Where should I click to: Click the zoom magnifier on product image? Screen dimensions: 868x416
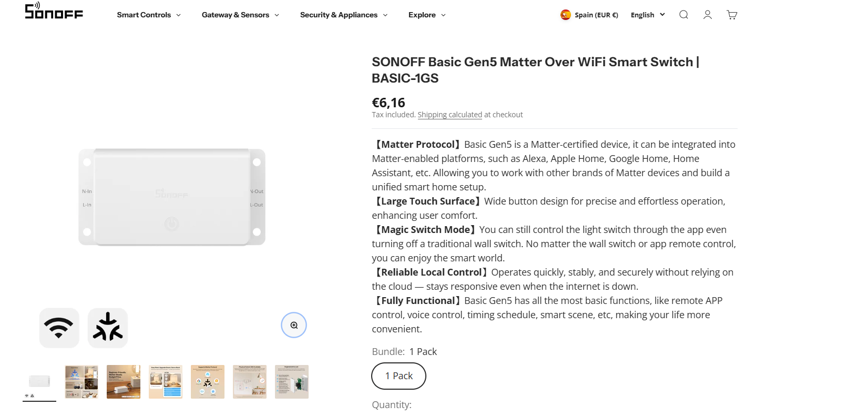(x=294, y=325)
